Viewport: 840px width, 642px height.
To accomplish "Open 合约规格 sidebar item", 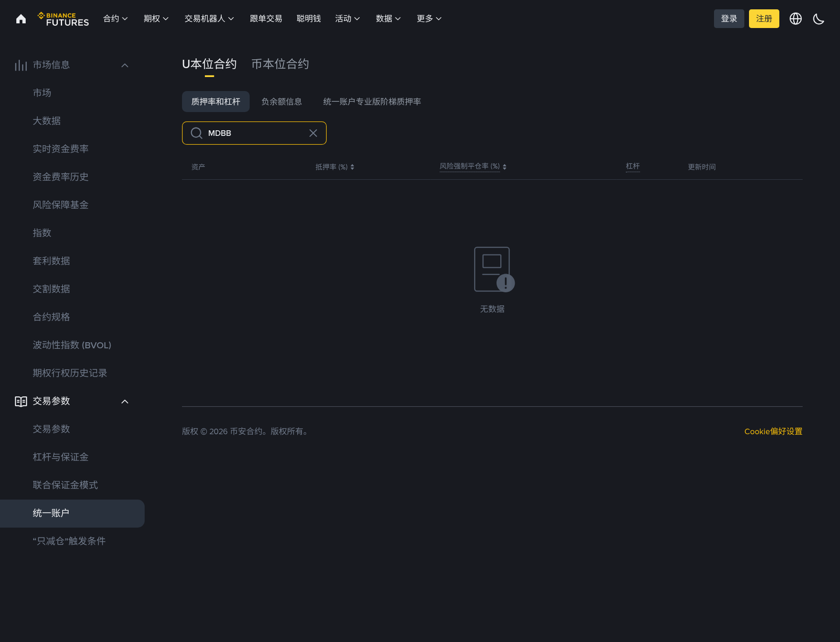I will pos(51,317).
